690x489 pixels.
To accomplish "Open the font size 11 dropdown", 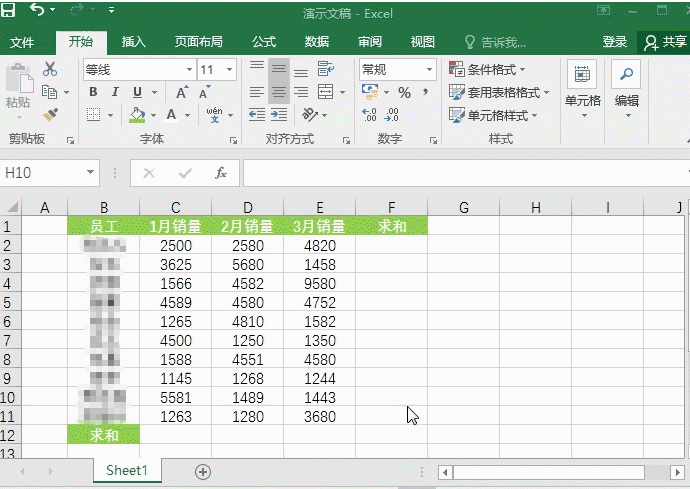I will click(229, 70).
